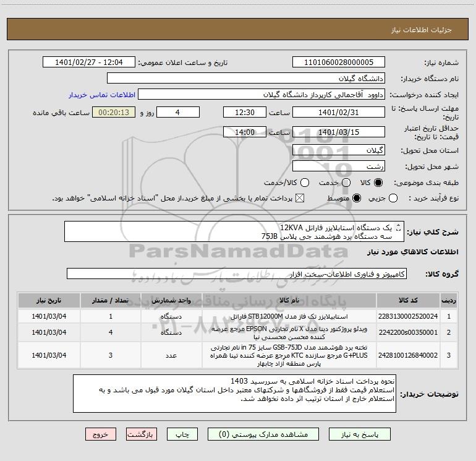Image resolution: width=476 pixels, height=461 pixels.
Task: Click the ویدئو پروژکتور EPSON item name
Action: (289, 333)
